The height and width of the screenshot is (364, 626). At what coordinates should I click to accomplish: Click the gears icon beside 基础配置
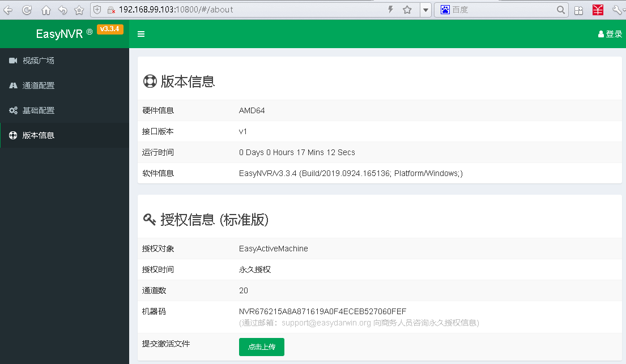tap(13, 110)
